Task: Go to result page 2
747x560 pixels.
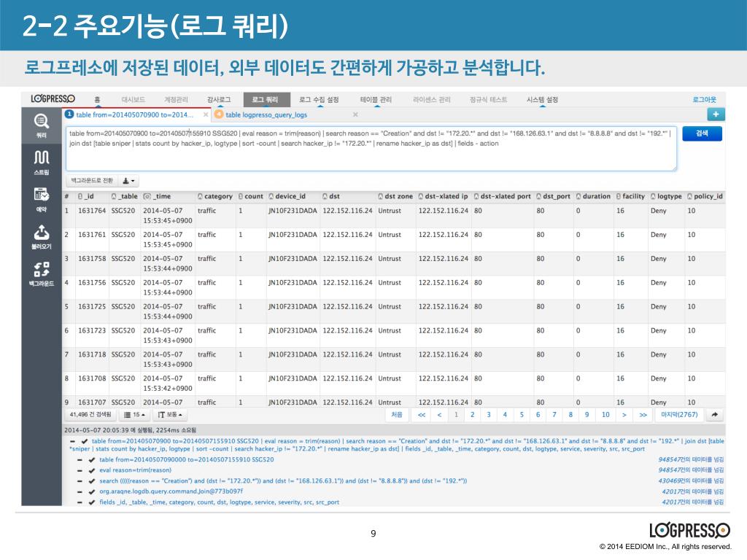Action: coord(472,415)
